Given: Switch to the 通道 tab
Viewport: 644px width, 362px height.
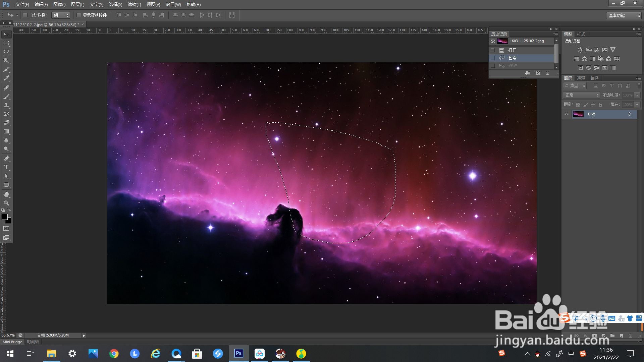Looking at the screenshot, I should click(581, 78).
